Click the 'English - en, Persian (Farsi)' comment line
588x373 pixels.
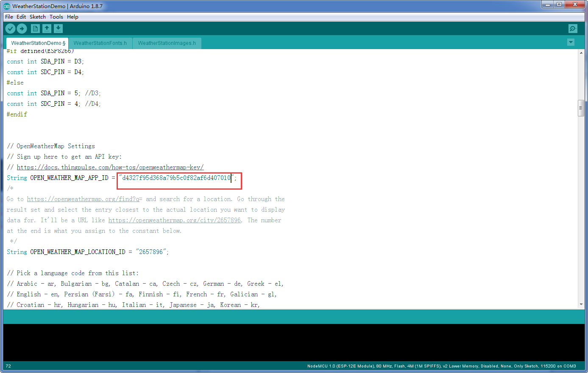click(142, 294)
